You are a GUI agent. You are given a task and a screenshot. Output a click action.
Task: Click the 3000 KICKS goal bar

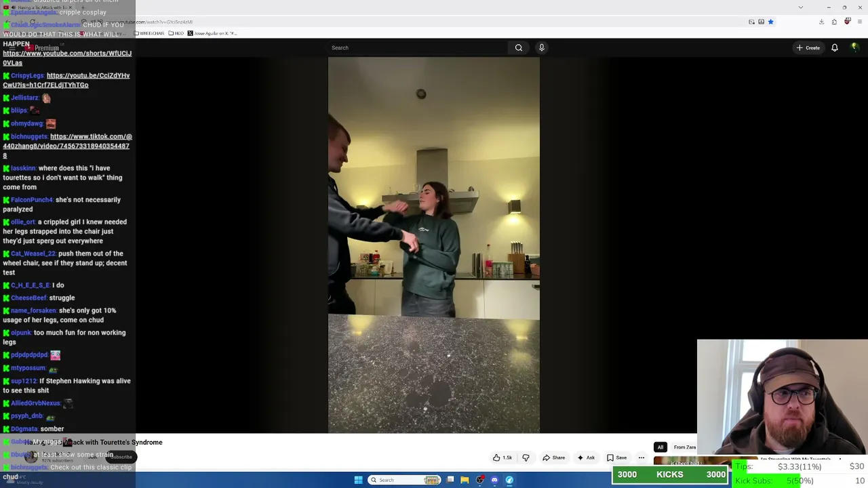(670, 474)
